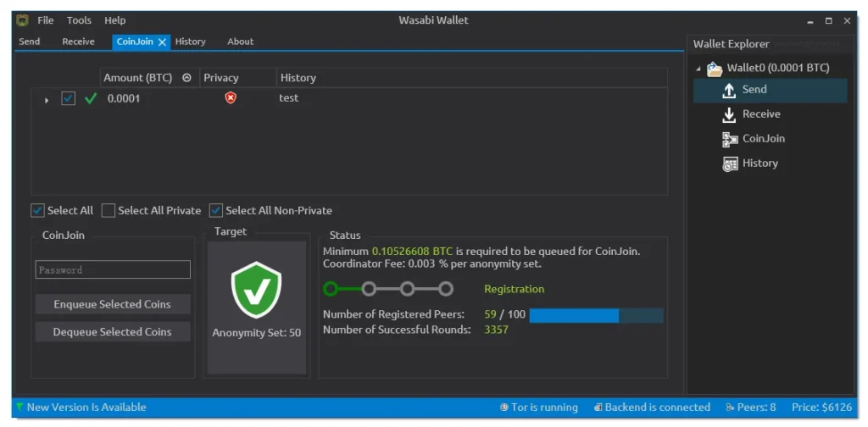Sort by the Amount (BTC) column arrow
This screenshot has height=427, width=868.
click(186, 78)
